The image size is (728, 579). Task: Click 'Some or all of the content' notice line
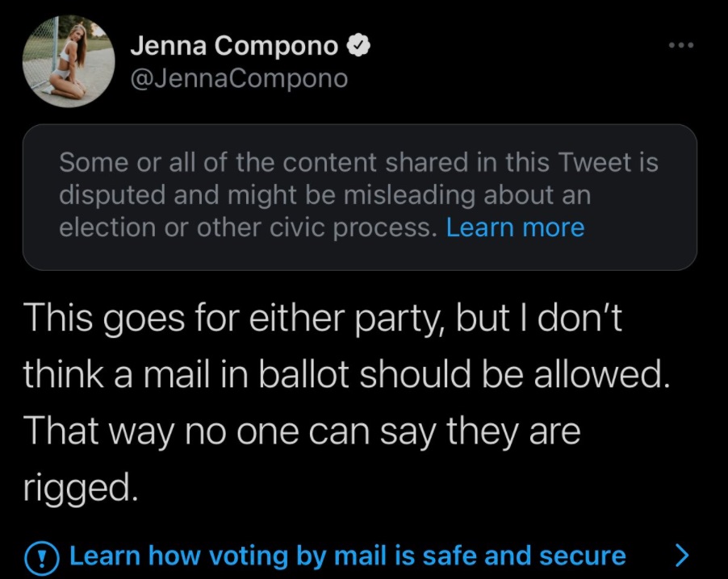(358, 162)
